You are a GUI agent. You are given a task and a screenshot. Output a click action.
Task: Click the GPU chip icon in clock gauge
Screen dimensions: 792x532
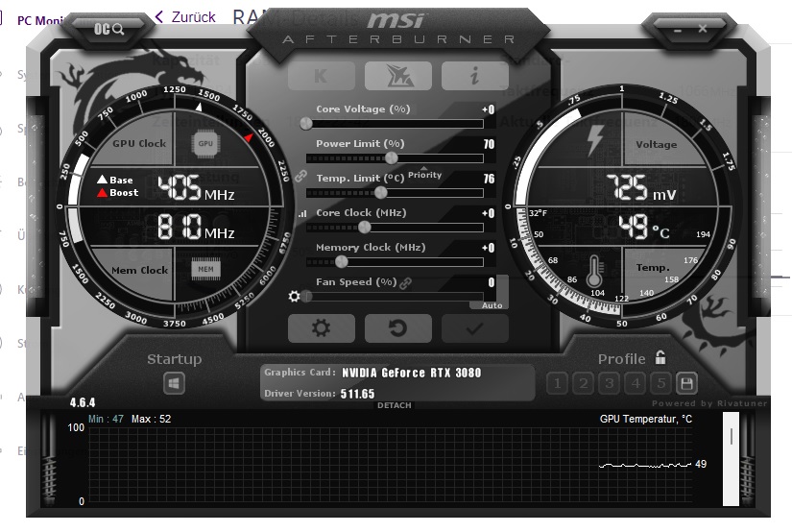[205, 144]
